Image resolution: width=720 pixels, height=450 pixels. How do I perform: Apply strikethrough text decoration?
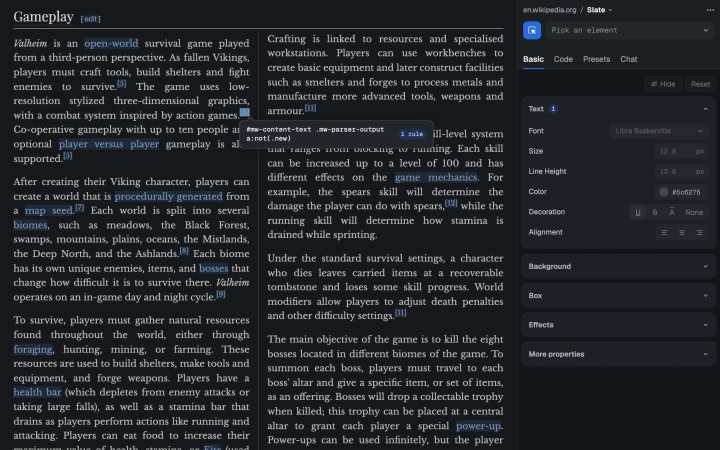[654, 212]
